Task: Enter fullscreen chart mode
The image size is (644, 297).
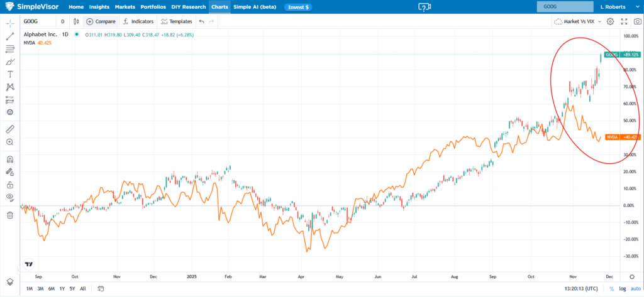Action: (624, 21)
